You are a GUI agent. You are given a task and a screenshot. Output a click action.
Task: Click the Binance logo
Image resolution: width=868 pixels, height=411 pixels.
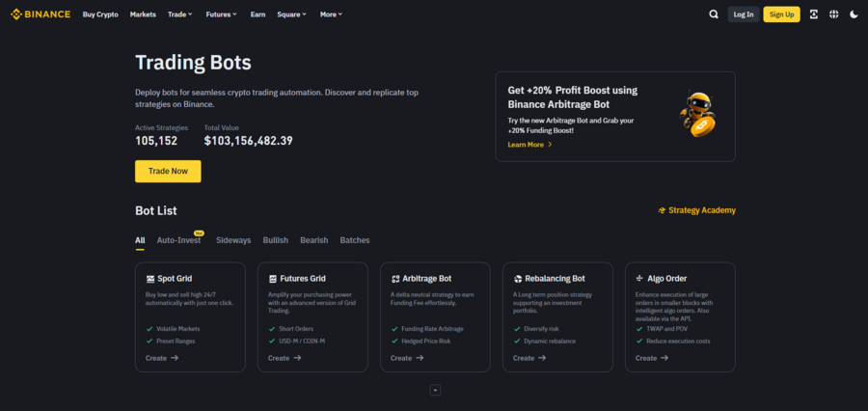(x=41, y=14)
